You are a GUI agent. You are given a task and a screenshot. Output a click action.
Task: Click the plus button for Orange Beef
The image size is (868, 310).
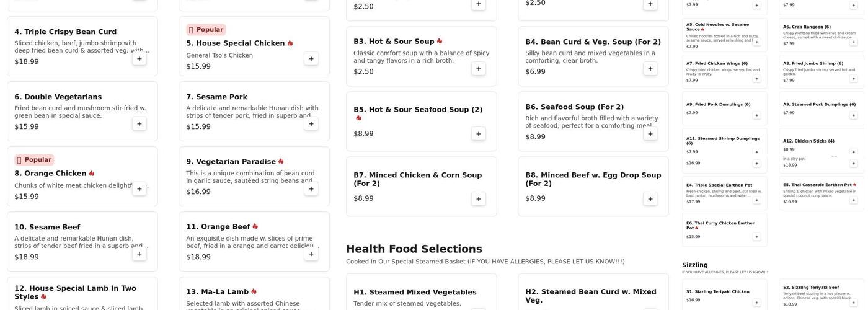pos(311,254)
